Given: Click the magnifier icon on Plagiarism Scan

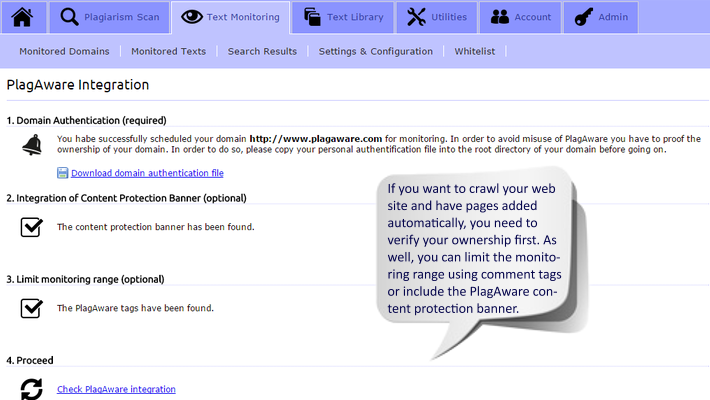Looking at the screenshot, I should (x=69, y=17).
